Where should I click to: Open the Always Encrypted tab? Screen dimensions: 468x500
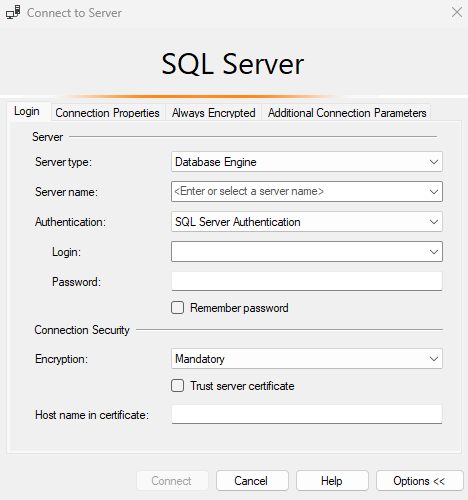coord(214,113)
